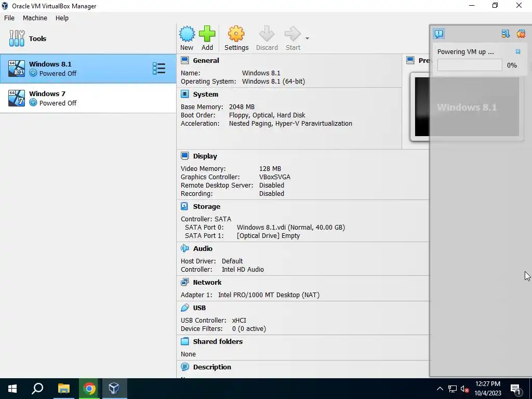The height and width of the screenshot is (399, 532).
Task: Click the Intel HD Audio controller value
Action: (243, 270)
